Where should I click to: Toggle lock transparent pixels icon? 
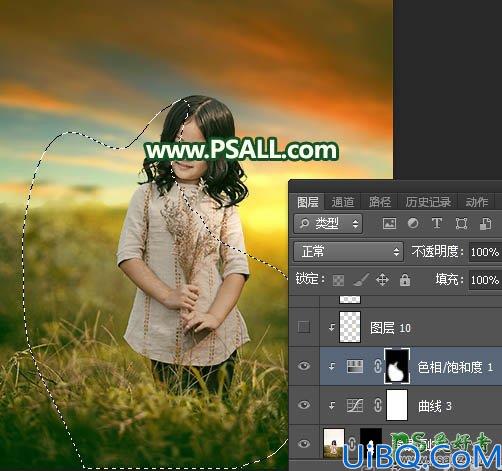(x=338, y=280)
